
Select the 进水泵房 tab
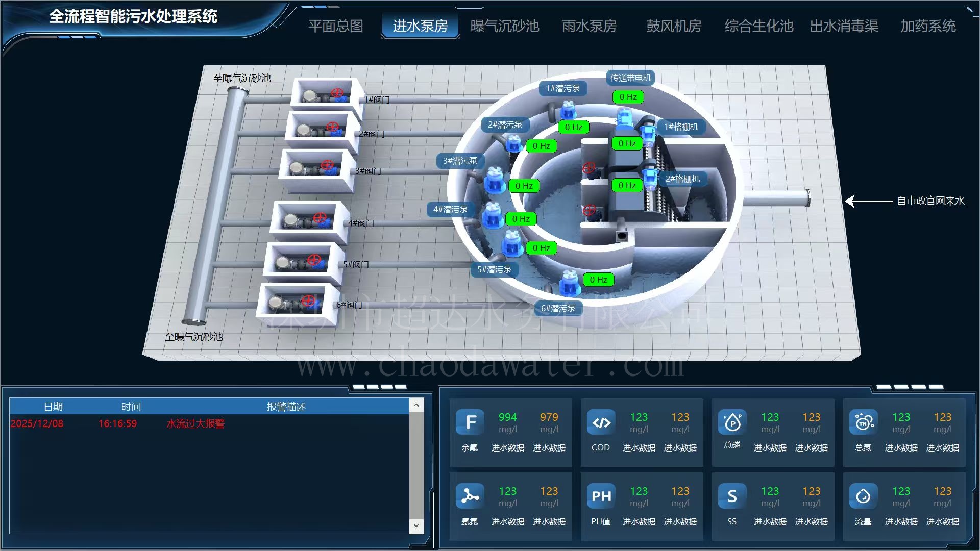(x=420, y=26)
